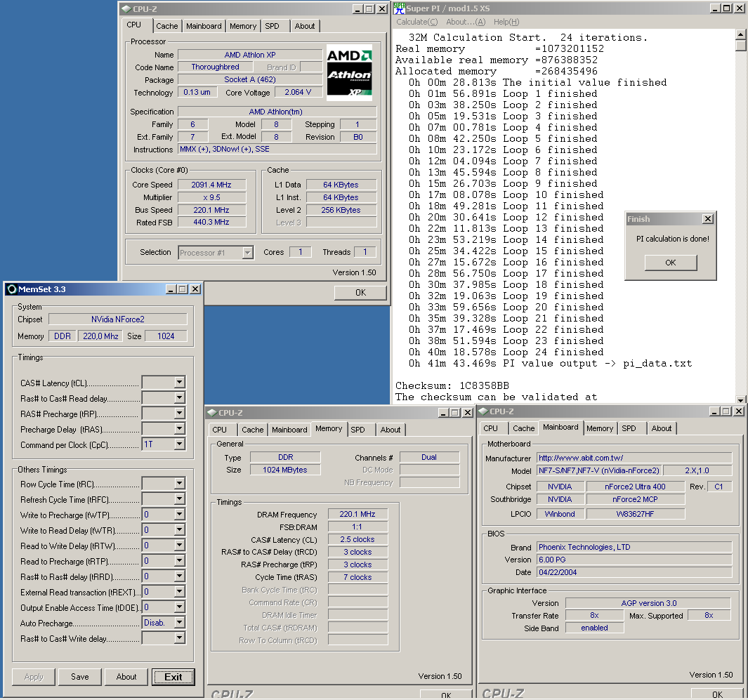This screenshot has height=700, width=748.
Task: Expand Refresh Cycle Time (tRFC) dropdown
Action: click(x=179, y=499)
